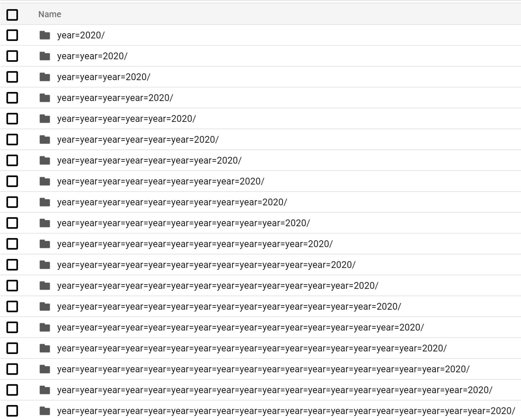Click the folder icon for the five-year folder
The image size is (521, 420).
[x=45, y=119]
